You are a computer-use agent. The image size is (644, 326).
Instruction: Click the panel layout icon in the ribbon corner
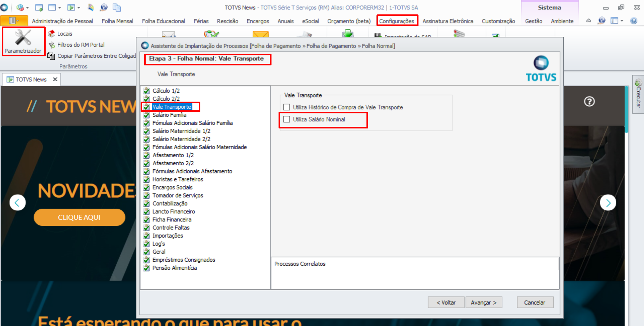tap(614, 21)
